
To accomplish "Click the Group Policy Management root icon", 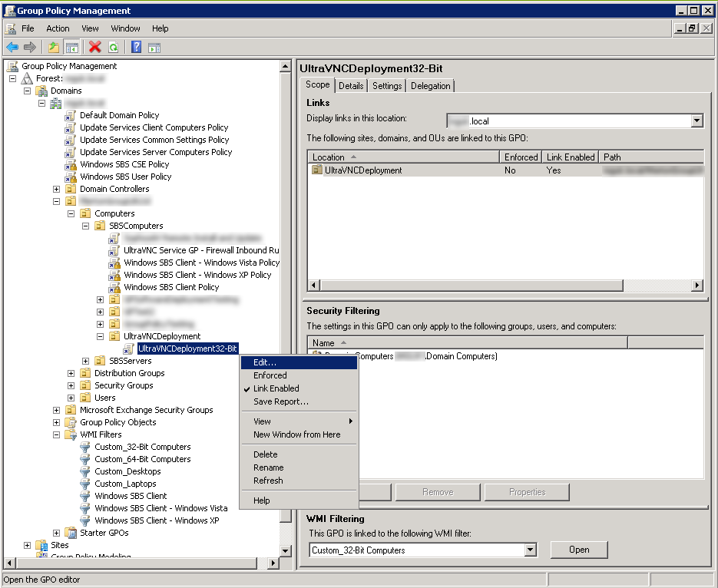I will coord(12,66).
